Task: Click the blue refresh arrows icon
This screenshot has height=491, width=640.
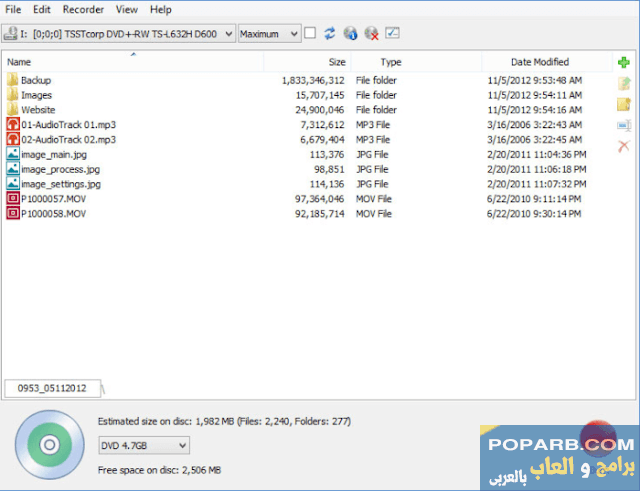Action: pyautogui.click(x=330, y=33)
